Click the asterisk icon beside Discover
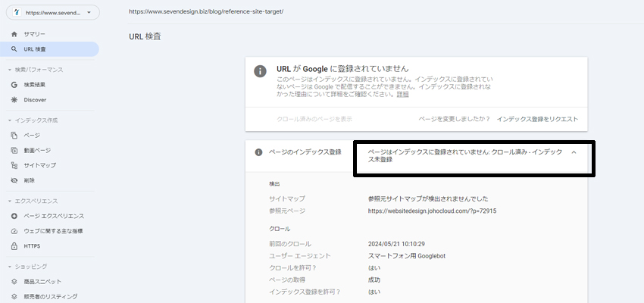The image size is (644, 303). [x=14, y=100]
